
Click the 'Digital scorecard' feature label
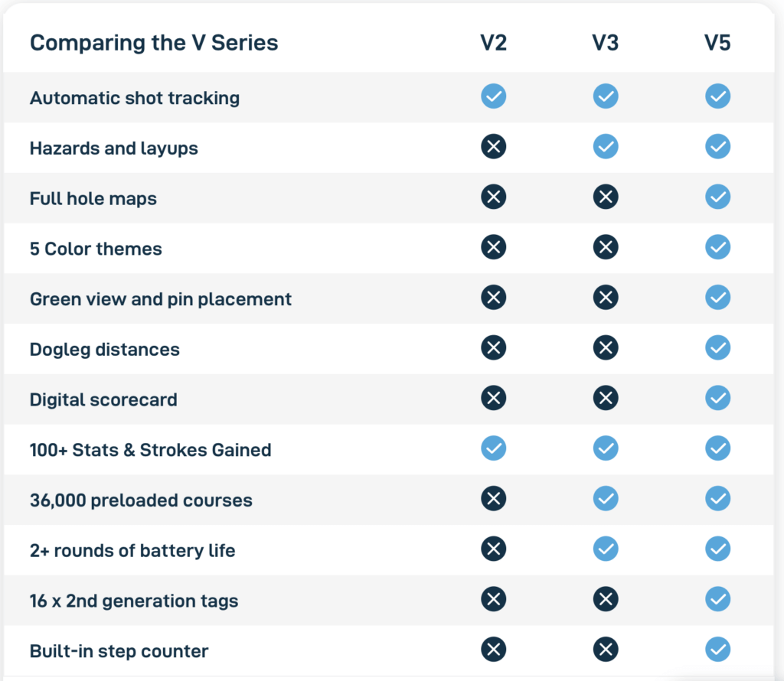coord(103,399)
